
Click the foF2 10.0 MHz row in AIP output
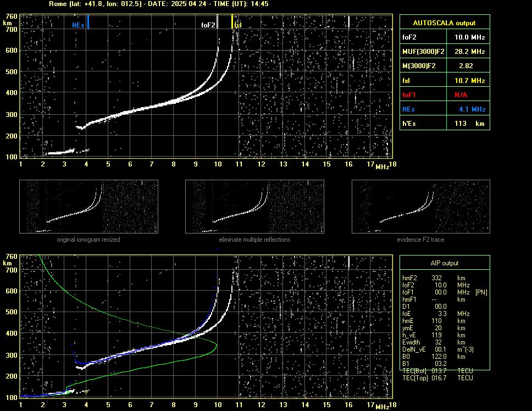436,285
